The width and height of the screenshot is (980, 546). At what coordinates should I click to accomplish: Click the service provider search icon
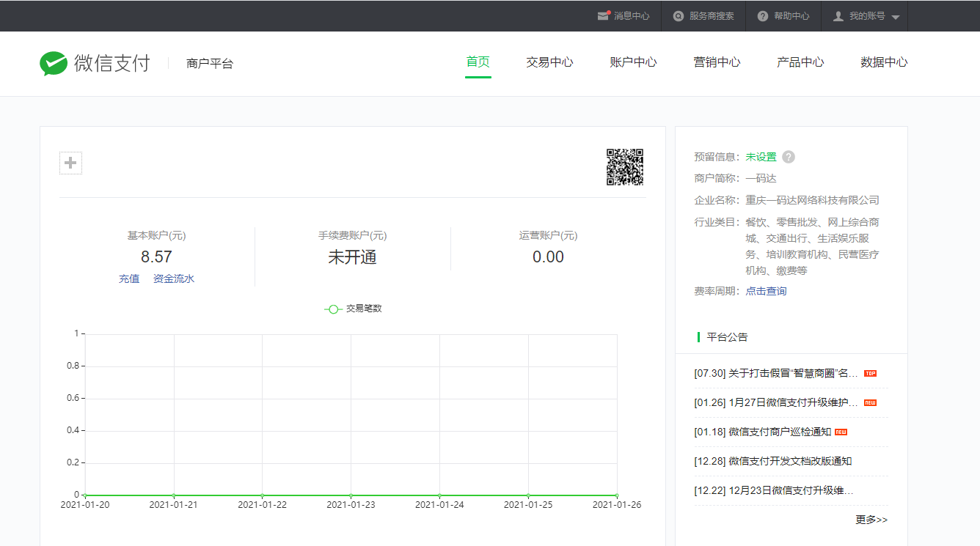pos(679,16)
